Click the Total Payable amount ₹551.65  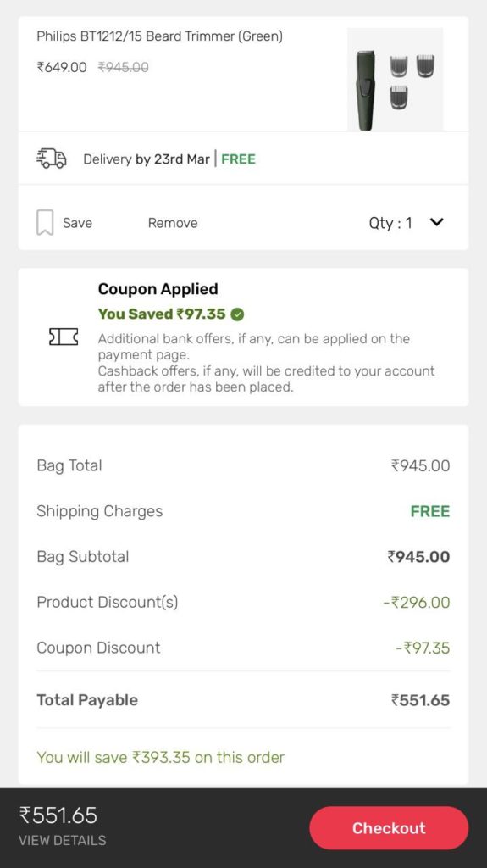(421, 700)
